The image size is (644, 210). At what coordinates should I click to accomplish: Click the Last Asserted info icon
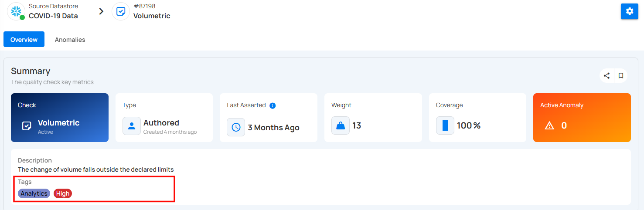(273, 105)
